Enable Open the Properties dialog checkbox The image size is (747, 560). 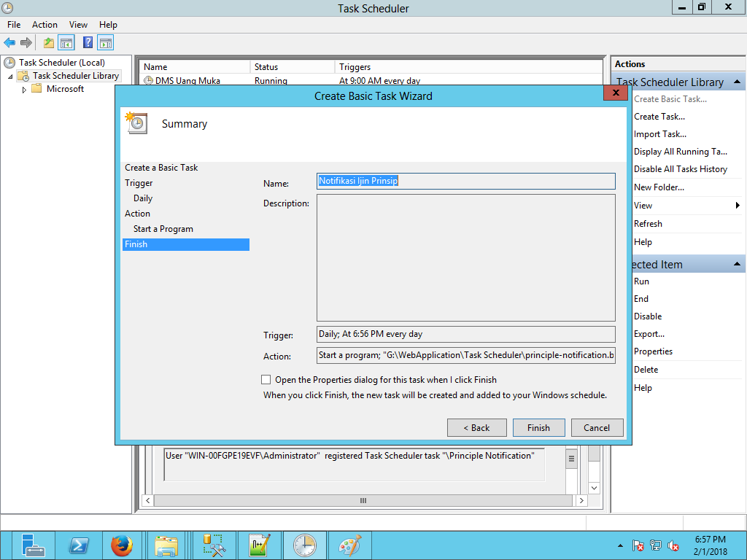pyautogui.click(x=266, y=380)
